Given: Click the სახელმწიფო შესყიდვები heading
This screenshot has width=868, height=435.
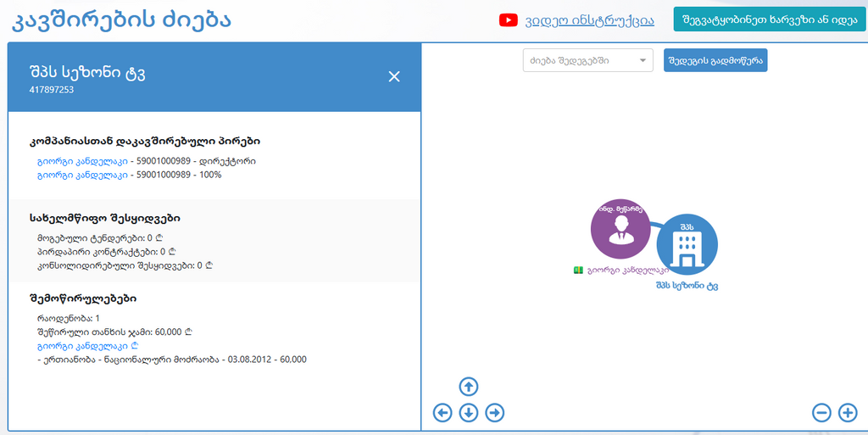Looking at the screenshot, I should pyautogui.click(x=104, y=218).
